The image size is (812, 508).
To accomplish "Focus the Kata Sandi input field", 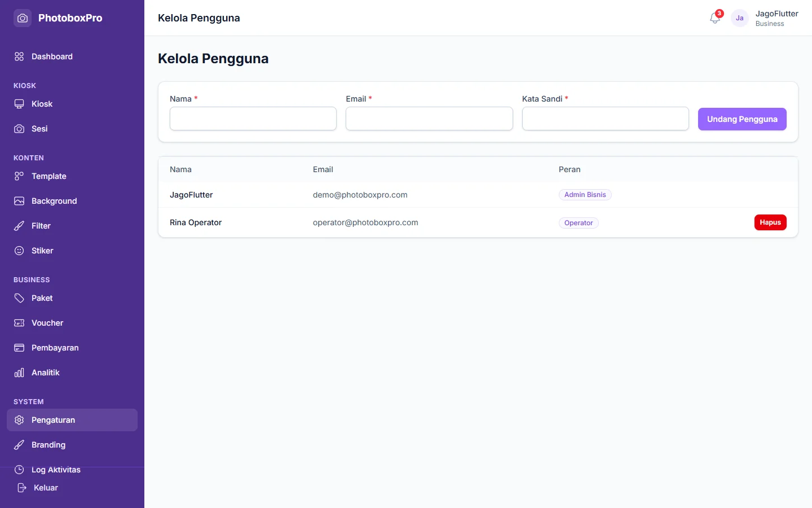I will pos(606,119).
